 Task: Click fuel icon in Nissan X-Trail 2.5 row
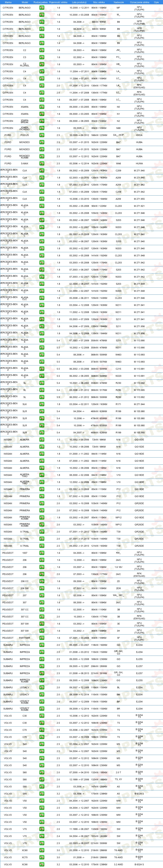point(41,546)
